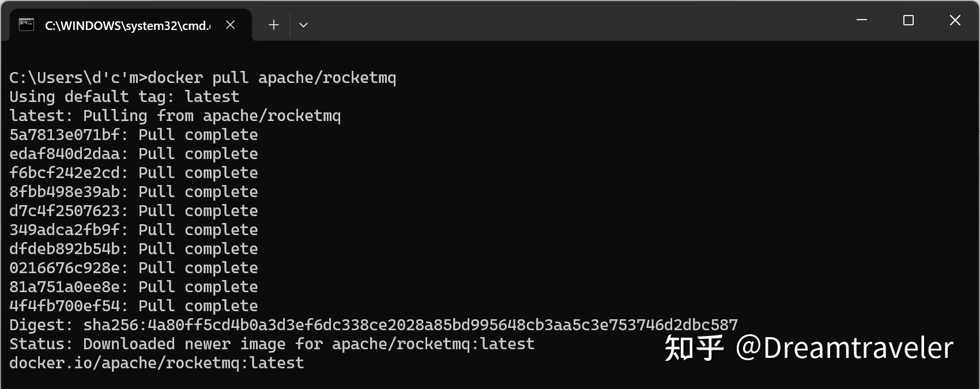
Task: Open the new tab dropdown chevron
Action: 304,24
